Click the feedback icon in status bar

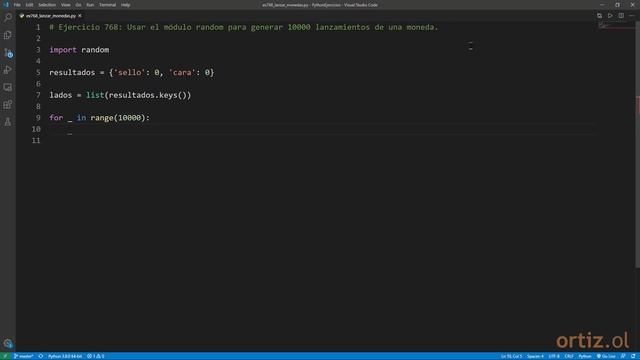(623, 356)
